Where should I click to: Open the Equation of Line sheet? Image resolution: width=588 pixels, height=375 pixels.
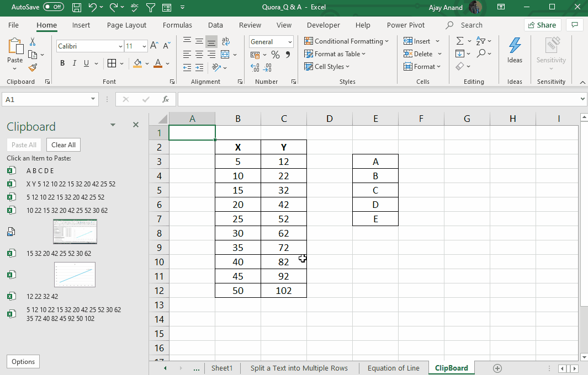[x=394, y=368]
